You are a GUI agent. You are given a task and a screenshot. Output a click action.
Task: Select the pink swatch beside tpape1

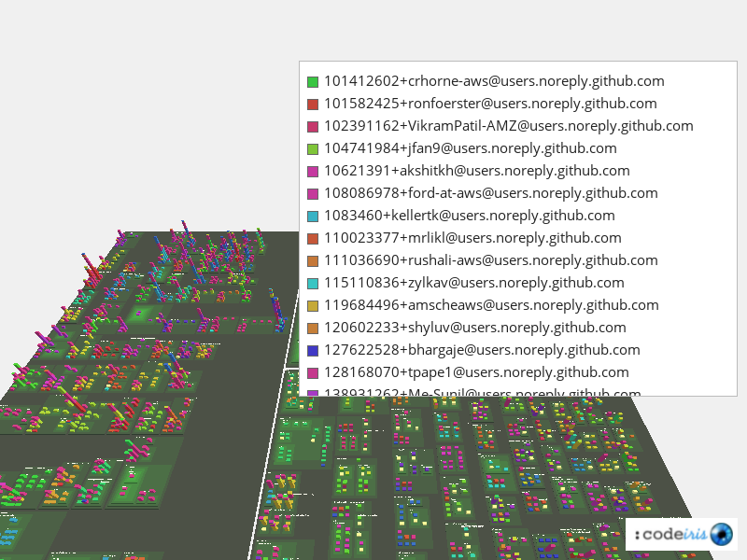[313, 372]
